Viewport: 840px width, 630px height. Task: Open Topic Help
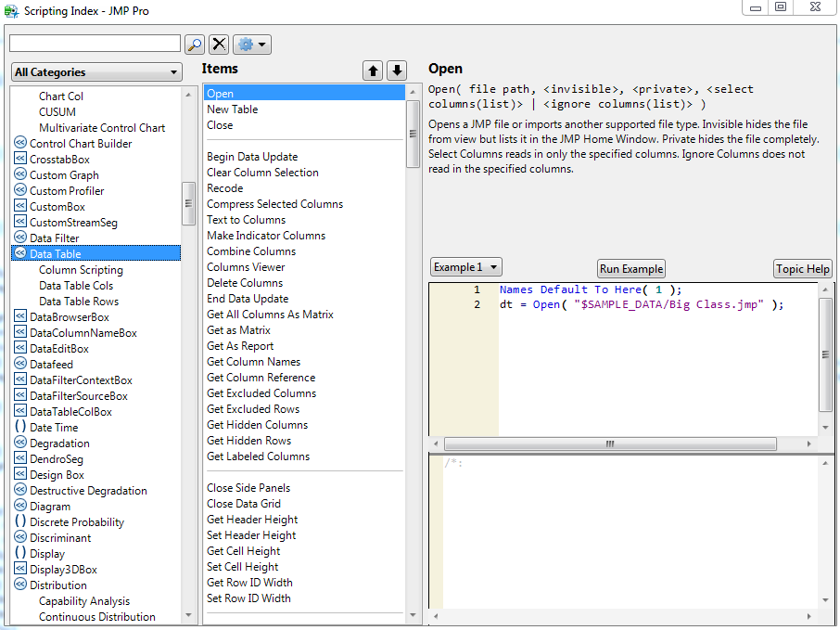point(803,269)
